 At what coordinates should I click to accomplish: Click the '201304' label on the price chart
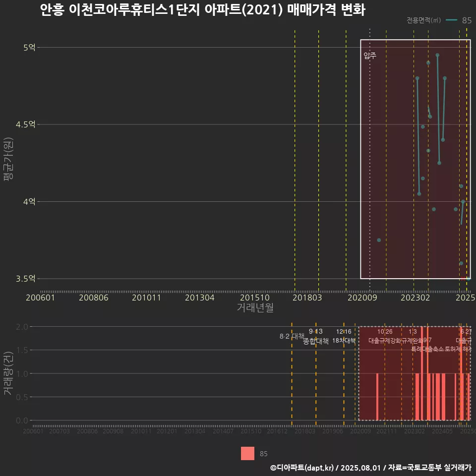click(200, 297)
